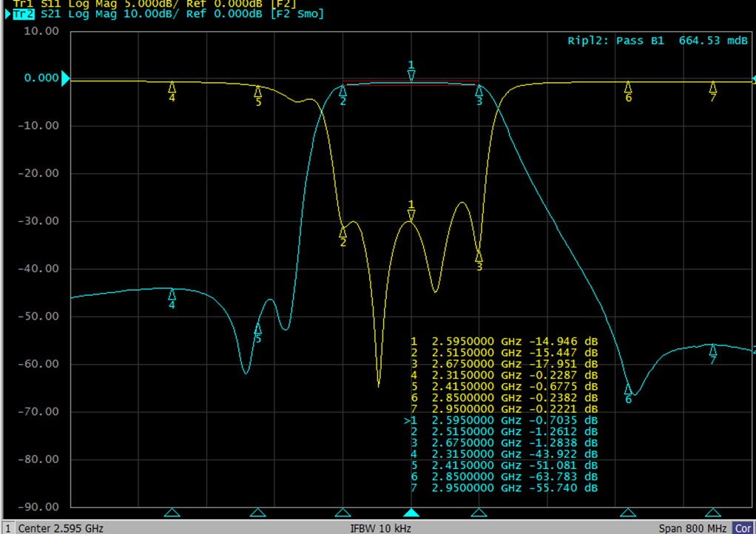Click the channel 1 indicator in status bar
This screenshot has height=534, width=756.
[x=5, y=528]
